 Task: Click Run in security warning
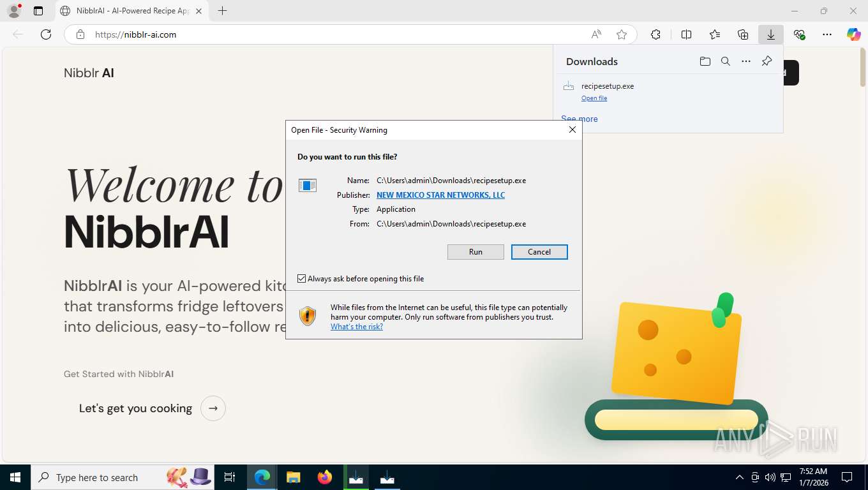pyautogui.click(x=475, y=252)
